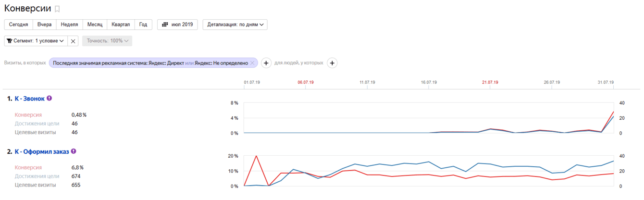This screenshot has height=200, width=644.
Task: Select the Сегодня period tab
Action: pyautogui.click(x=18, y=25)
